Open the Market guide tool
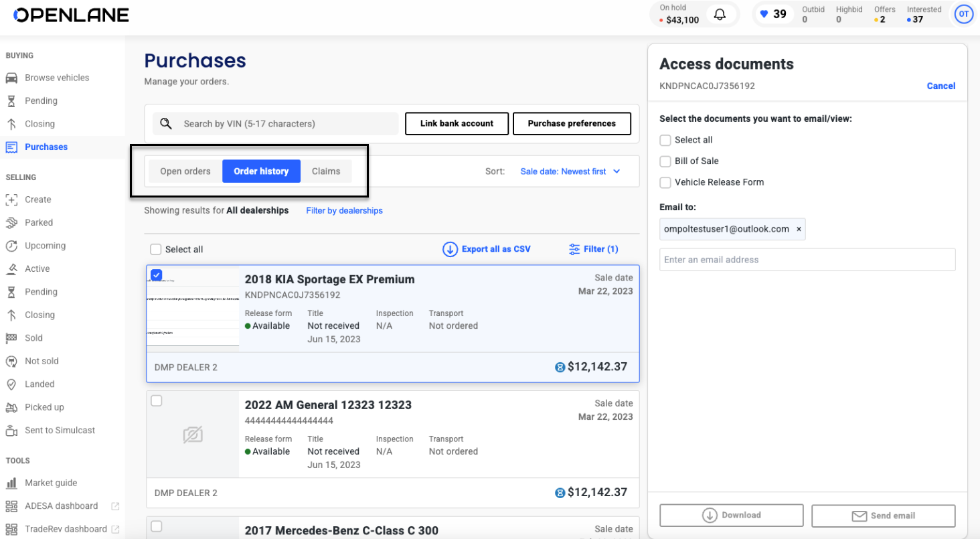 coord(52,482)
